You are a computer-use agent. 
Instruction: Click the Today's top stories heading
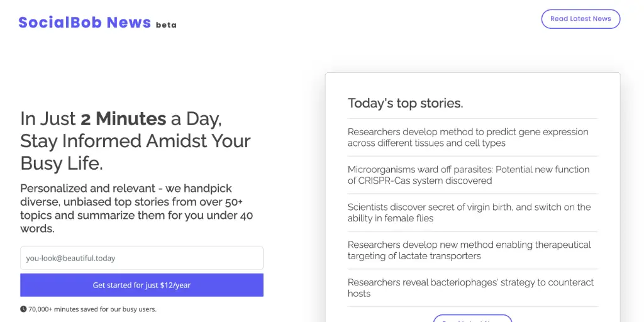[405, 103]
